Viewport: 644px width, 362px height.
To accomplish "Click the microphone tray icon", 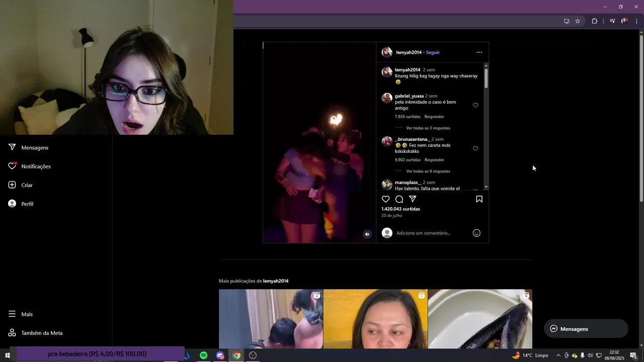I will click(582, 355).
